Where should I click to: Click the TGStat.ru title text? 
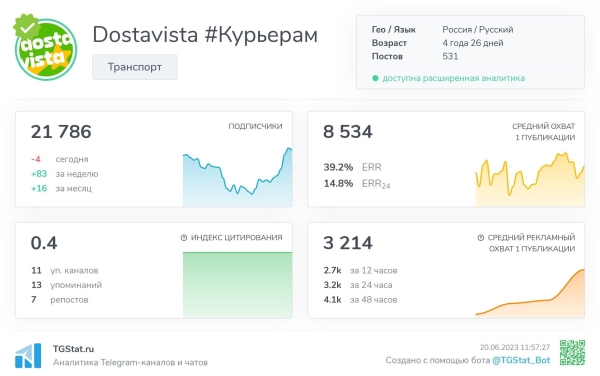73,349
